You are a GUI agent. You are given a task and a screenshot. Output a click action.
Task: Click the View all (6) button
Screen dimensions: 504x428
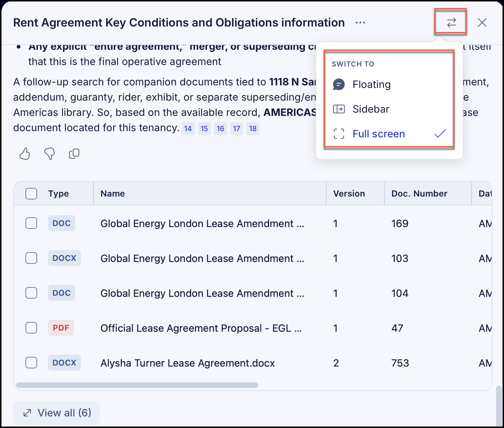click(57, 413)
